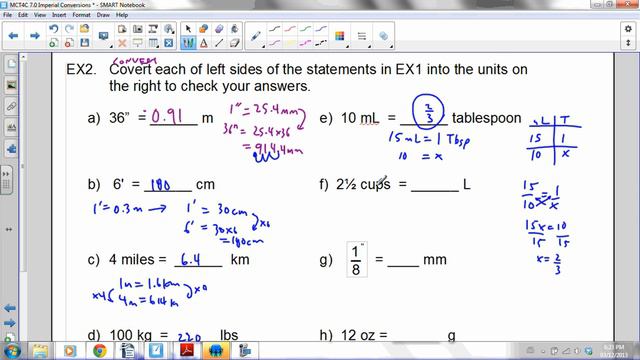This screenshot has width=640, height=360.
Task: Open the Draw menu
Action: pos(103,15)
